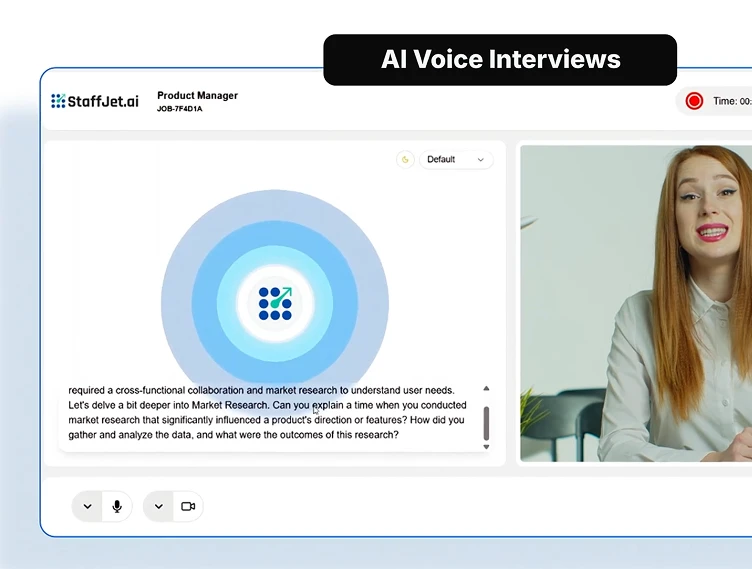
Task: Click the transcript scrollbar thumb
Action: (x=486, y=422)
